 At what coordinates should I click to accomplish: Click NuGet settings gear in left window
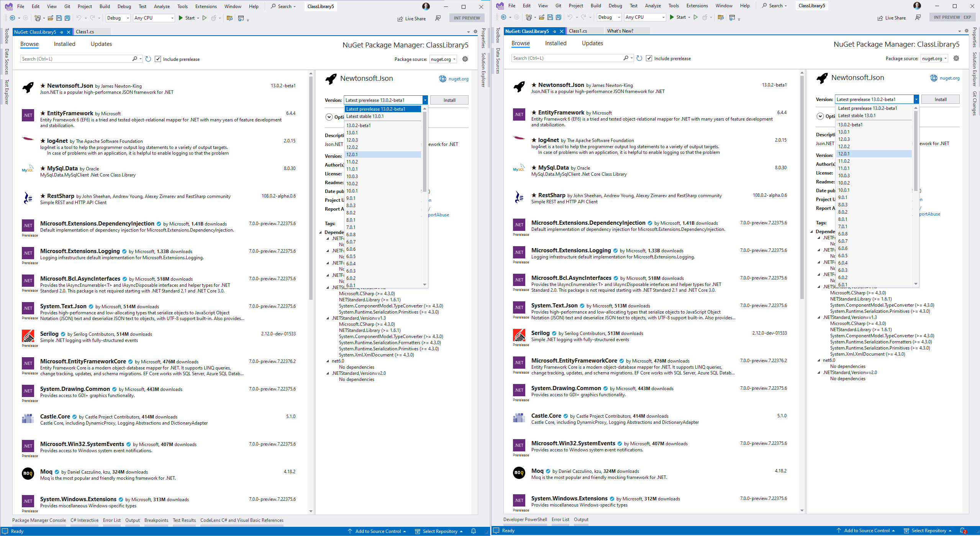[x=465, y=59]
